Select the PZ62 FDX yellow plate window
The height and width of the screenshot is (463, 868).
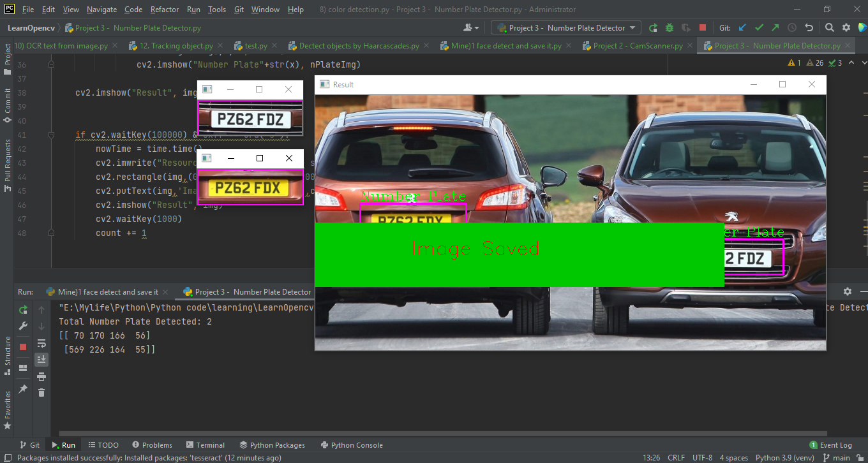250,179
